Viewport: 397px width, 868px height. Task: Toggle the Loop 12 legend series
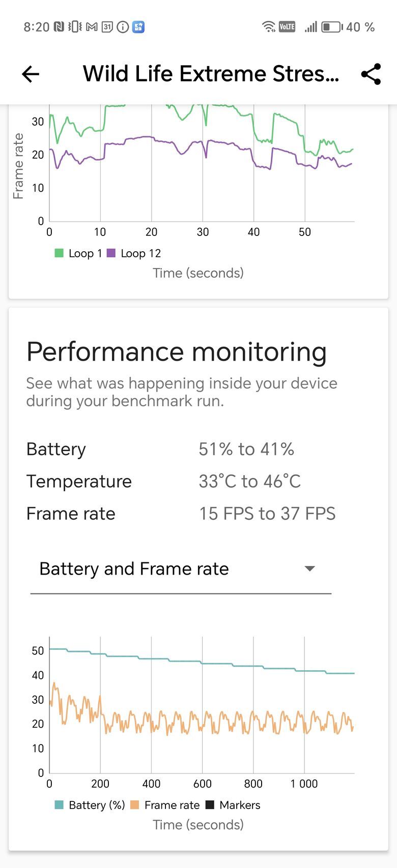coord(134,253)
